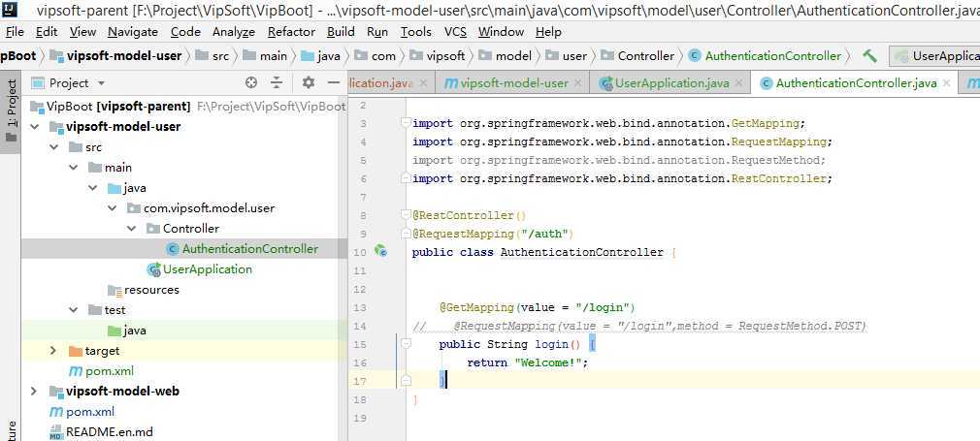Click the user breadcrumb
The width and height of the screenshot is (980, 441).
tap(567, 56)
